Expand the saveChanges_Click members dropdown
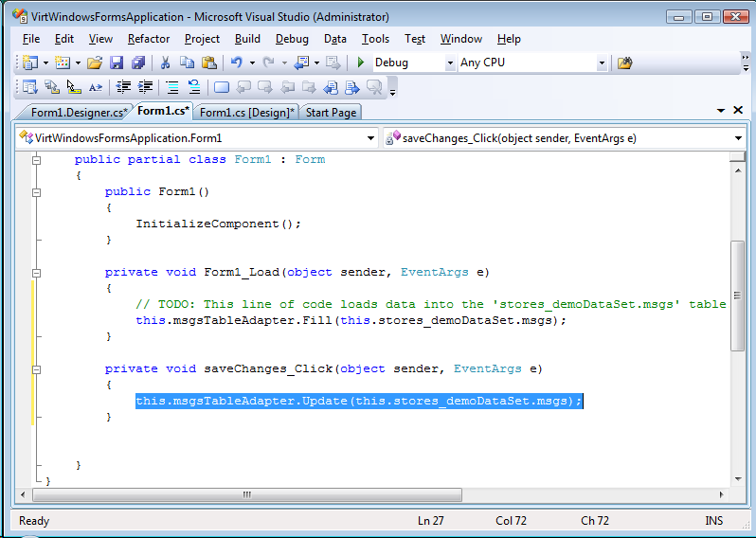 [x=738, y=138]
